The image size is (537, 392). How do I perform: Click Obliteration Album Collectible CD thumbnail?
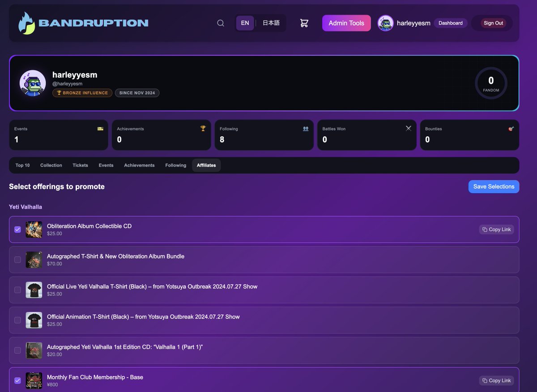34,229
